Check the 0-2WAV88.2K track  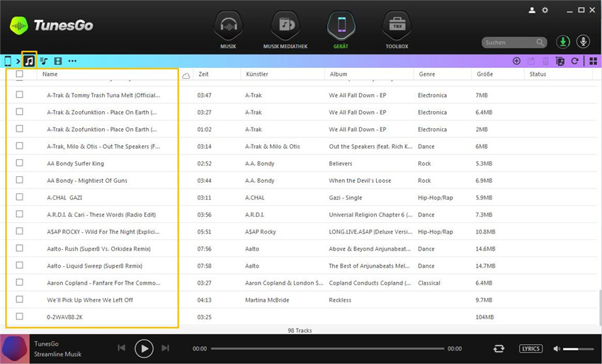click(x=20, y=317)
